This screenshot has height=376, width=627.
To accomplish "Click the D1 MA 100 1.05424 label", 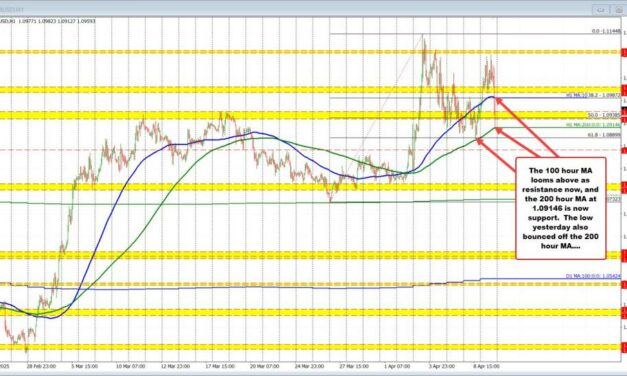I will click(593, 276).
